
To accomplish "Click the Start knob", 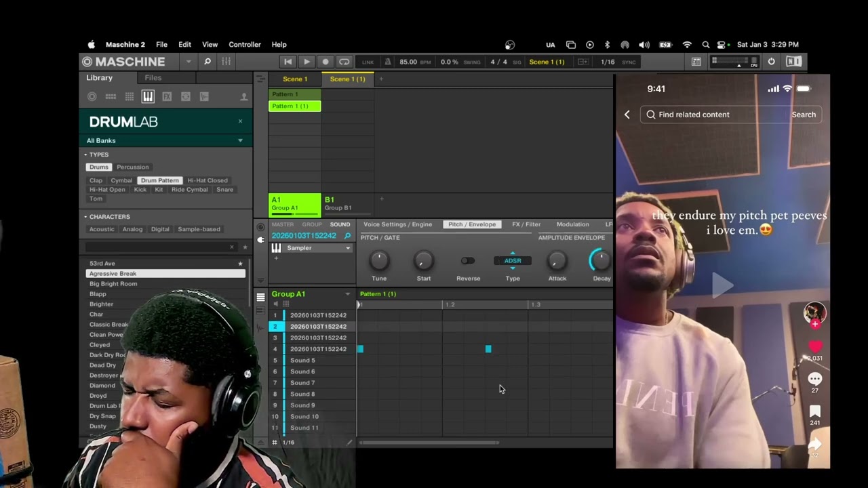I will coord(423,260).
